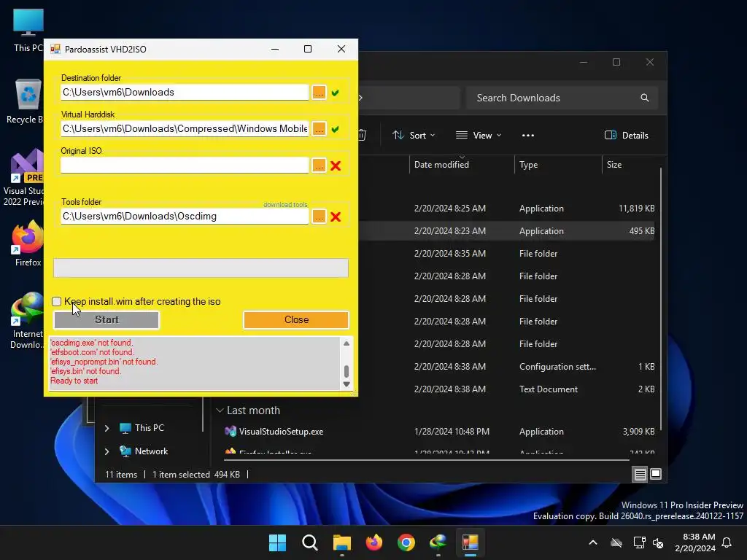
Task: Select the Recycle Bin desktop icon
Action: (x=26, y=101)
